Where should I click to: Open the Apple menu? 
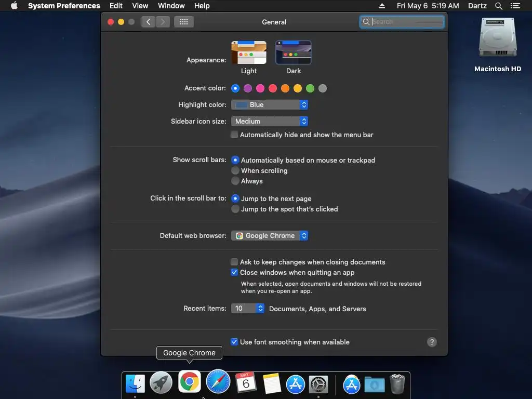14,6
